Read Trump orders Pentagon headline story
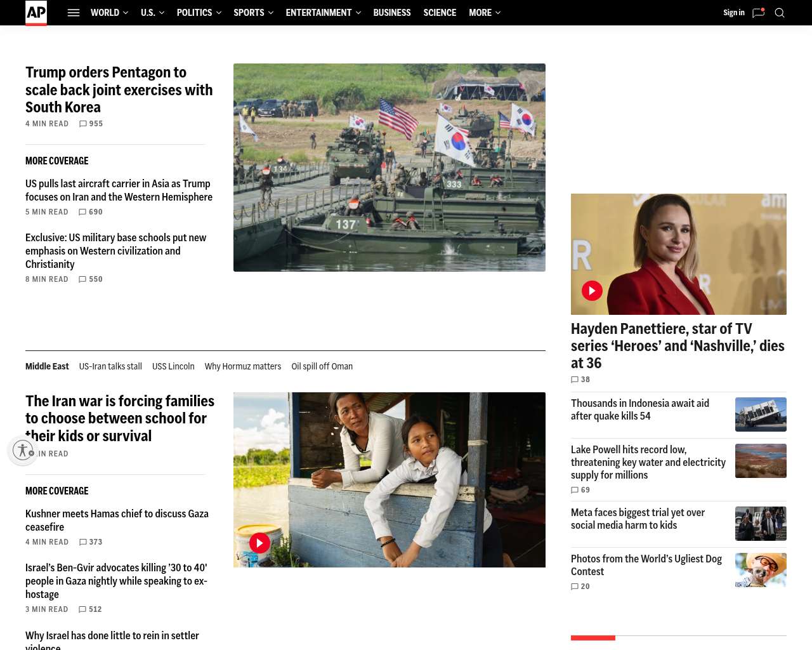 tap(119, 90)
